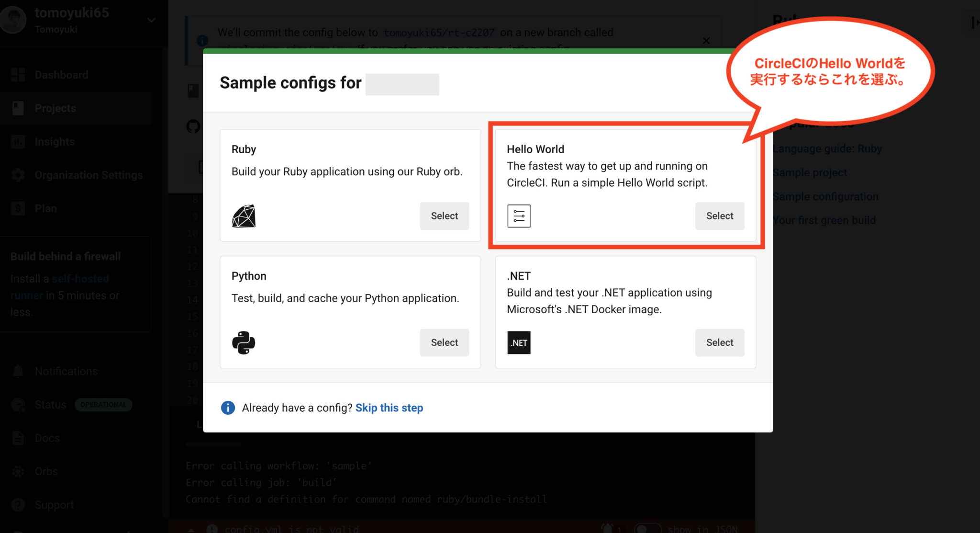Click the Hello World config icon
This screenshot has width=980, height=533.
519,216
